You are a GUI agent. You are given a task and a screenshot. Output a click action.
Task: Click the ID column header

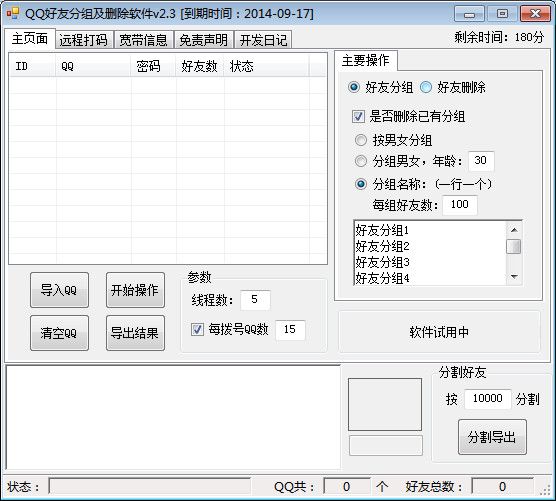pos(33,66)
